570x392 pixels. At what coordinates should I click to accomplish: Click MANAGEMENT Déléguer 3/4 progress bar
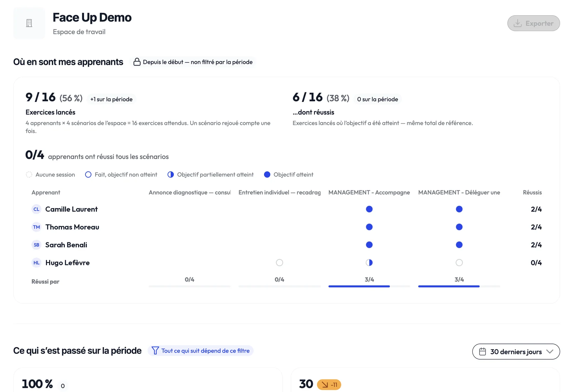point(459,286)
